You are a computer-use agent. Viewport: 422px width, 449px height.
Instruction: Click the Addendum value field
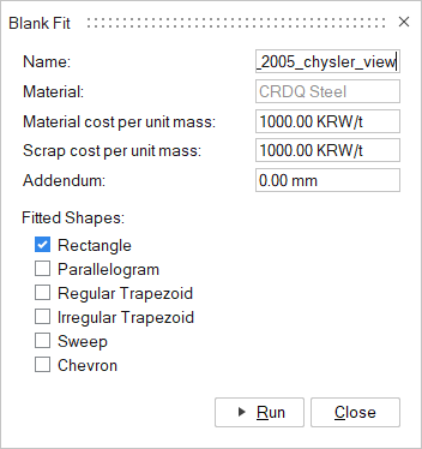328,180
